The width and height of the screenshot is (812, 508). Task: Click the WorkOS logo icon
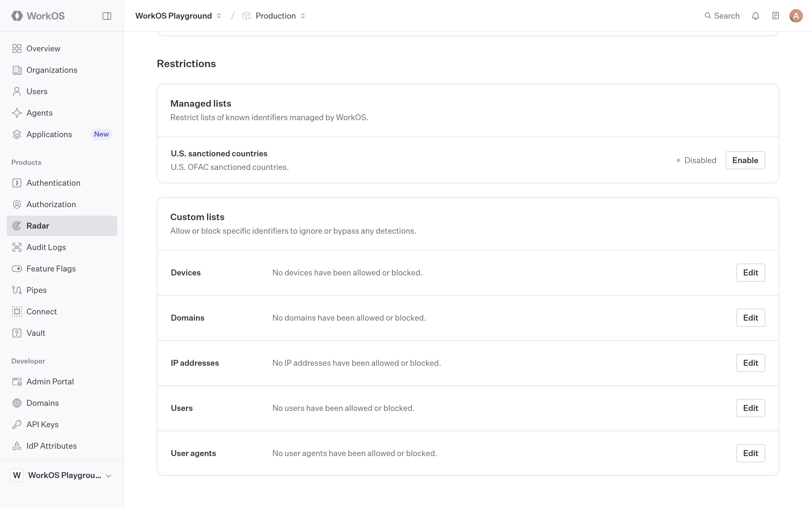(17, 16)
